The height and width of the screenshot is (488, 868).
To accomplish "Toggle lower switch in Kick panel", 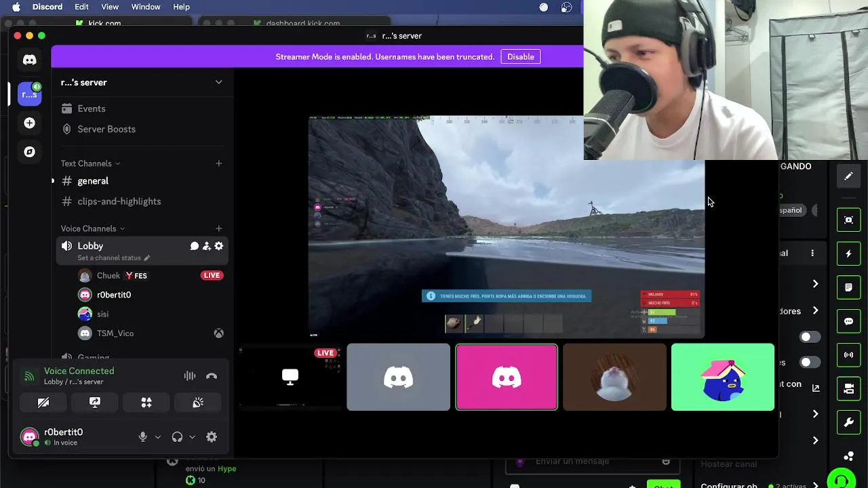I will pos(810,362).
